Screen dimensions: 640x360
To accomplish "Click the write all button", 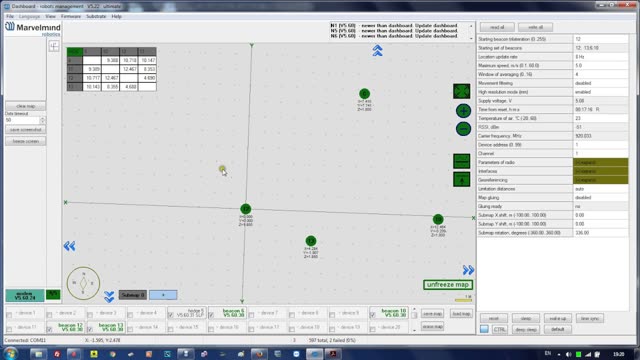I will [535, 27].
